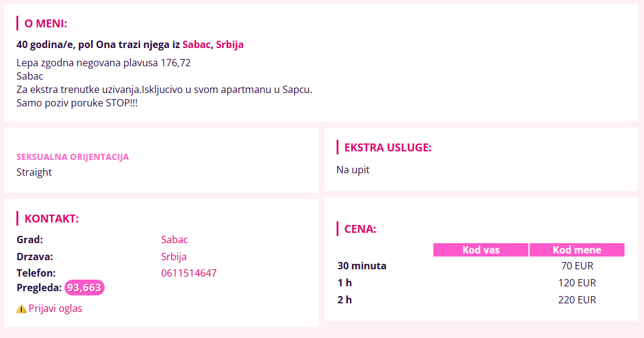Open the Prijavi oglas report link
The image size is (644, 338).
(55, 308)
